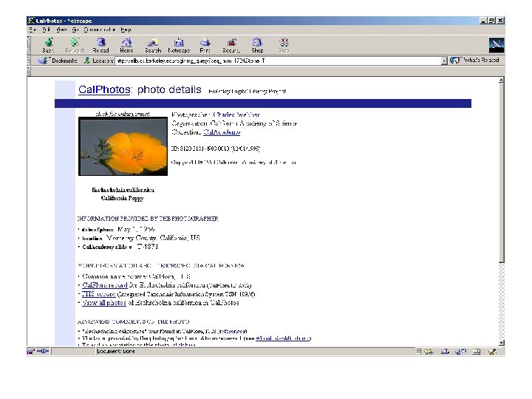
Task: Click the Forward navigation button
Action: point(75,45)
